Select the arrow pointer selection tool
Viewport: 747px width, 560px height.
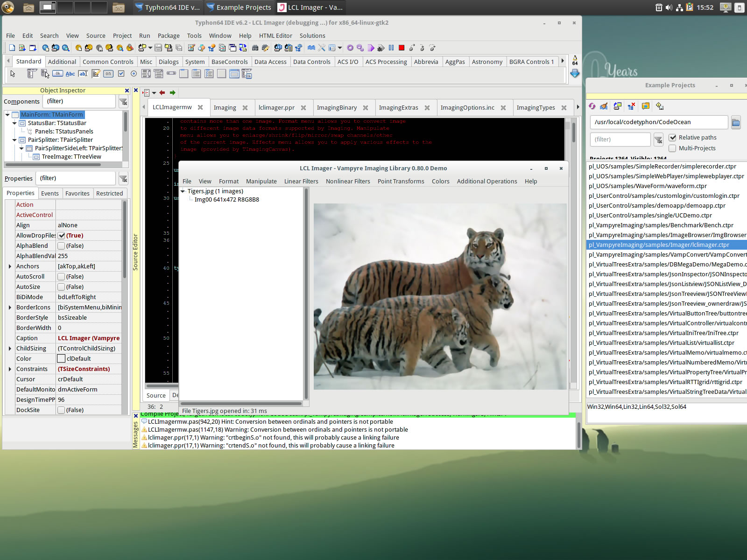[13, 74]
